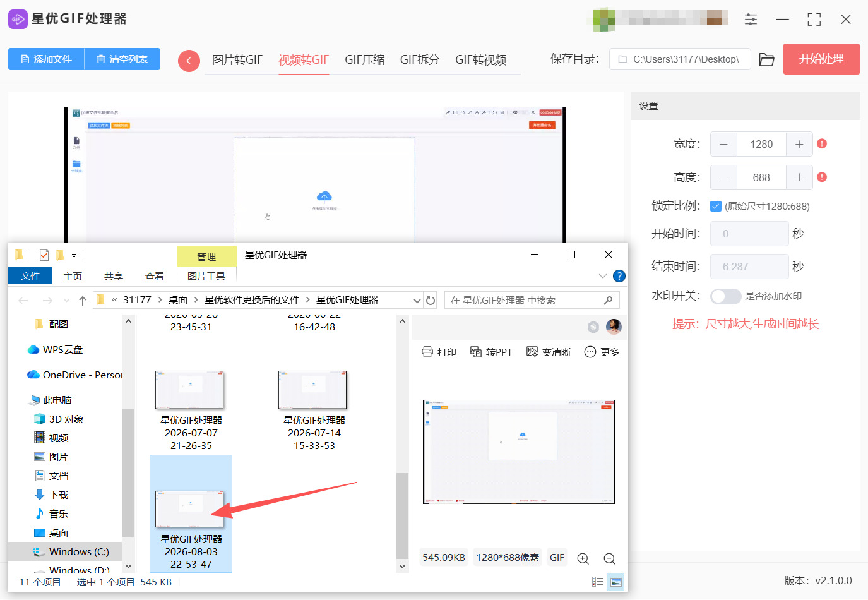868x600 pixels.
Task: Go up one folder level in Explorer
Action: (83, 301)
